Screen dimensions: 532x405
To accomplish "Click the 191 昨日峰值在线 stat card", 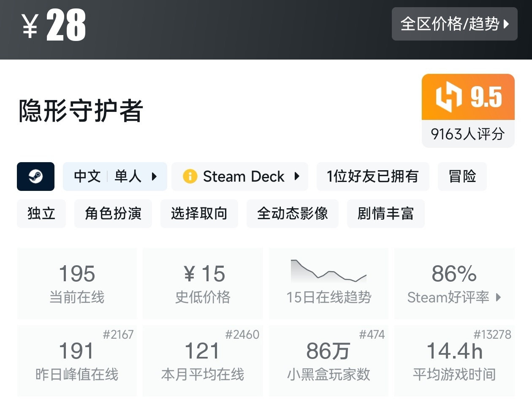I will tap(77, 361).
